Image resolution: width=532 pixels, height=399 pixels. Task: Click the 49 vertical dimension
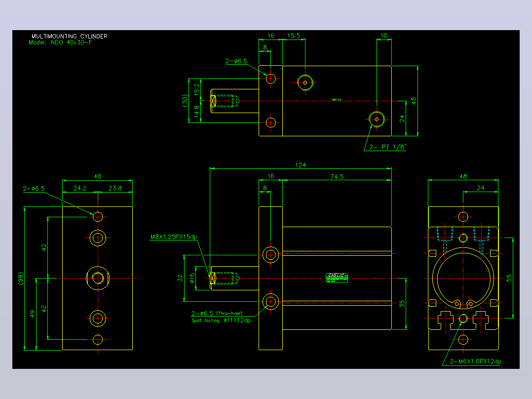32,314
